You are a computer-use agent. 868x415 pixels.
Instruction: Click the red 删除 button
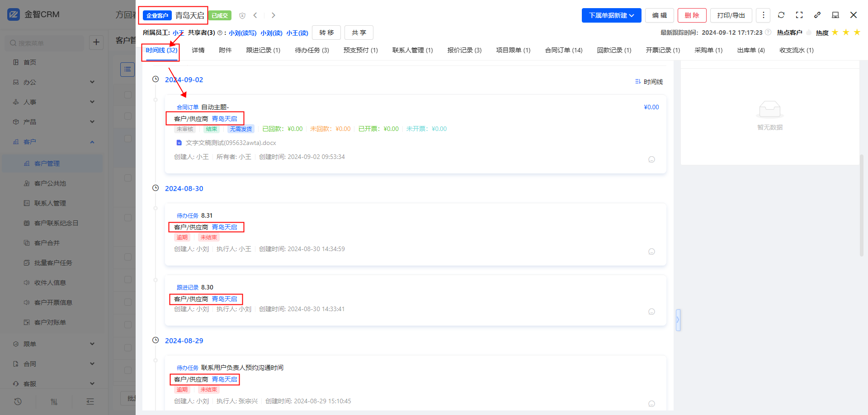point(692,15)
